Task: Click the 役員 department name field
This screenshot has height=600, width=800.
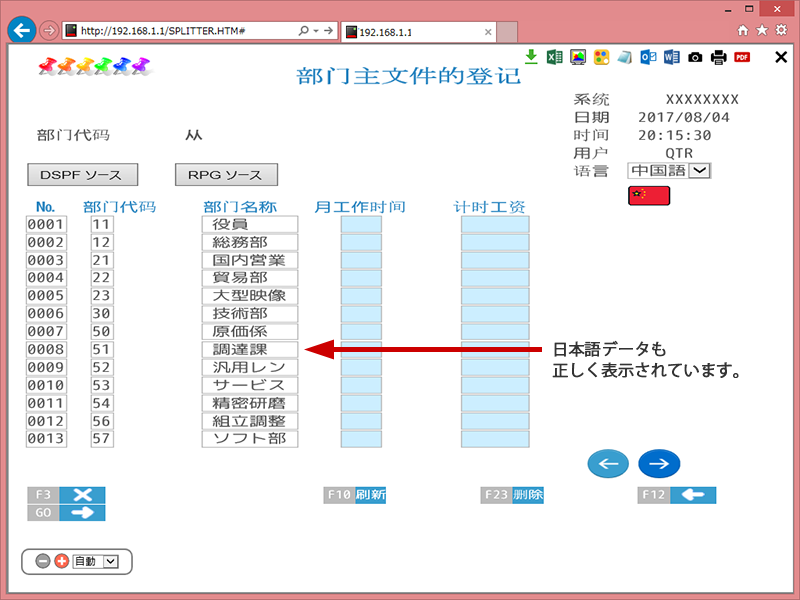Action: pos(250,224)
